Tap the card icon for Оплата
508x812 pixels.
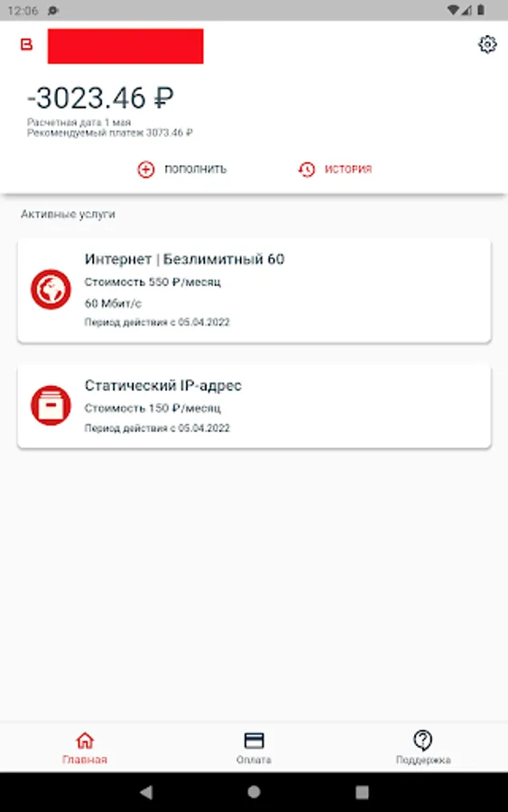254,741
